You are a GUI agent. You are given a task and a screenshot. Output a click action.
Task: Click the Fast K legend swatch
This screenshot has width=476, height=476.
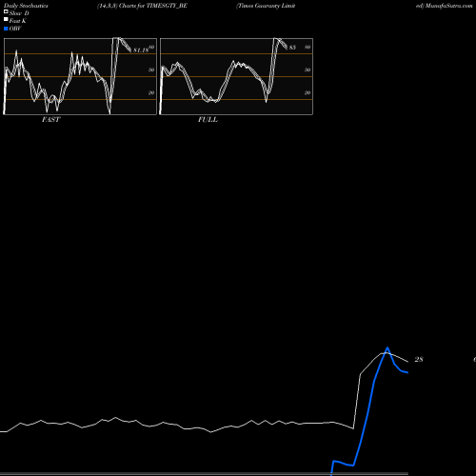pyautogui.click(x=6, y=19)
